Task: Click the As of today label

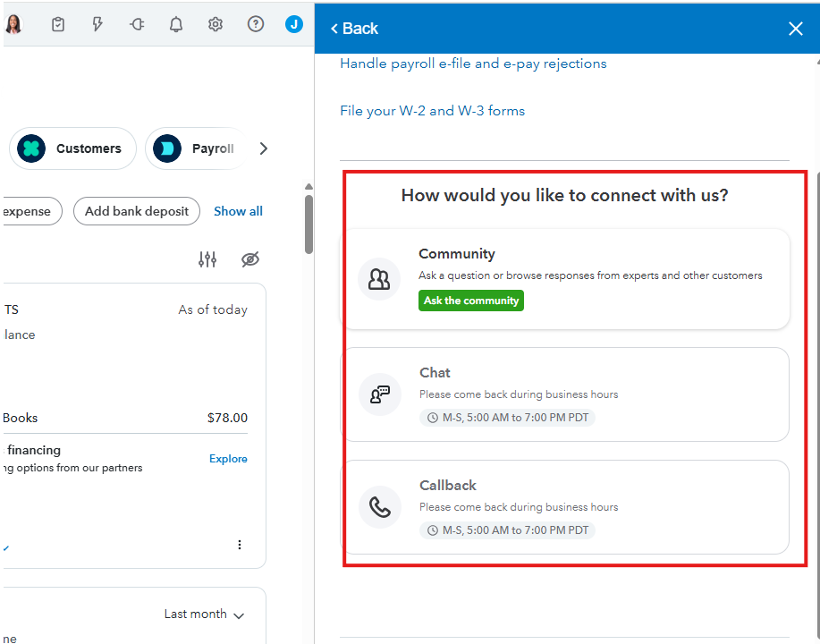Action: pos(213,309)
